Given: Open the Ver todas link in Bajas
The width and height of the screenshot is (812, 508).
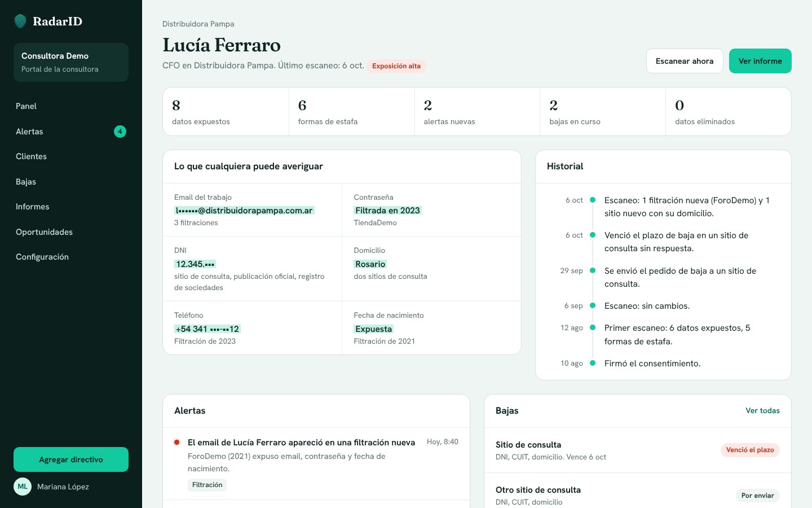Looking at the screenshot, I should 762,410.
